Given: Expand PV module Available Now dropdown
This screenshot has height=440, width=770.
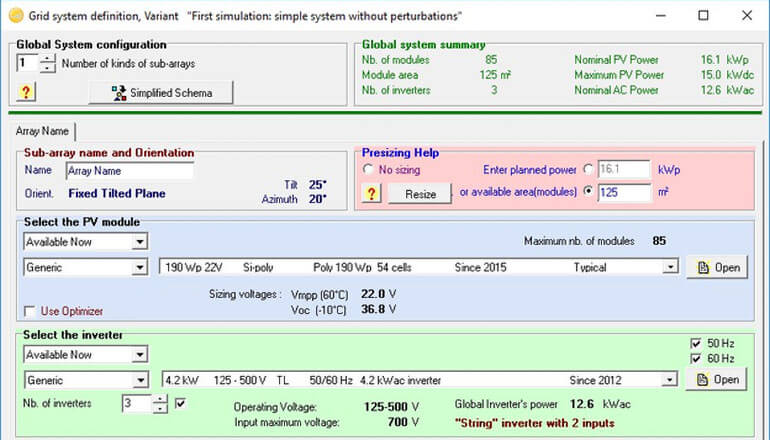Looking at the screenshot, I should [140, 242].
